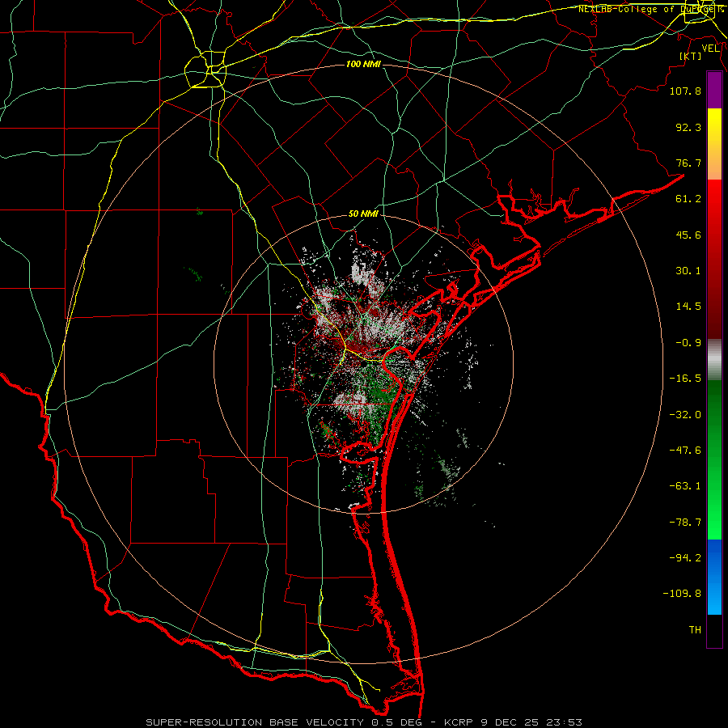Click the purple segment of the velocity color bar
This screenshot has height=728, width=728.
714,90
